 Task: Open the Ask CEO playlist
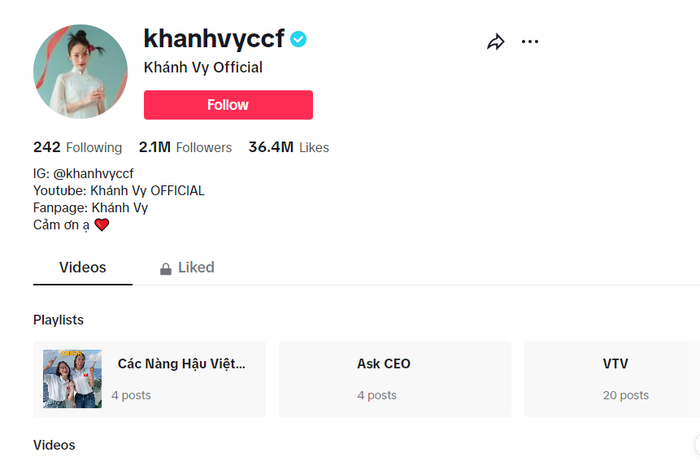click(x=394, y=378)
